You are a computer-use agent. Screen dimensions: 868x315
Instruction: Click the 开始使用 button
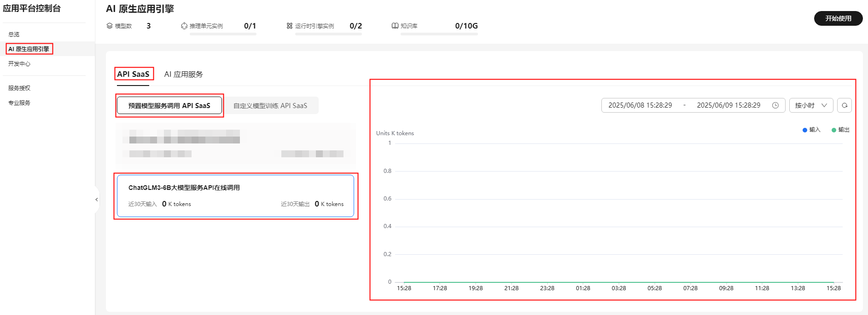(838, 18)
